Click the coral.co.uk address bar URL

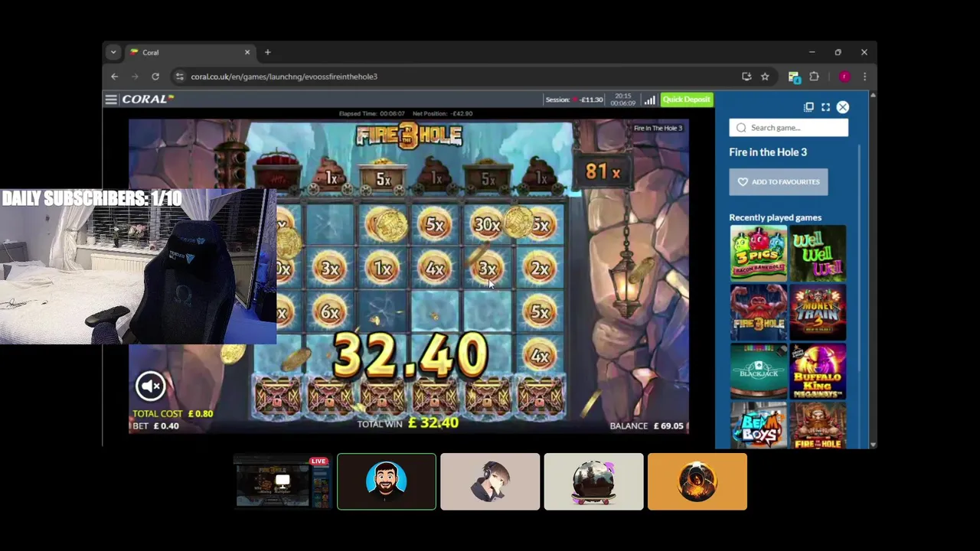[x=284, y=77]
